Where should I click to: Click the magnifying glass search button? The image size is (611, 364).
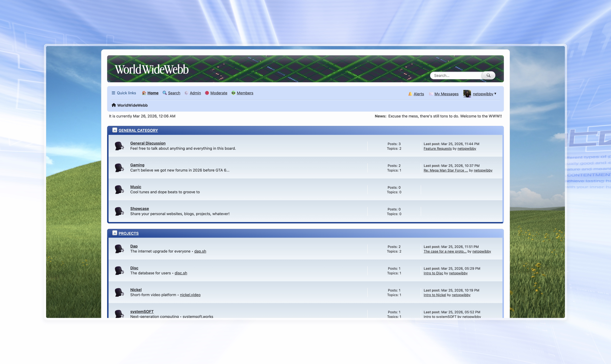488,75
